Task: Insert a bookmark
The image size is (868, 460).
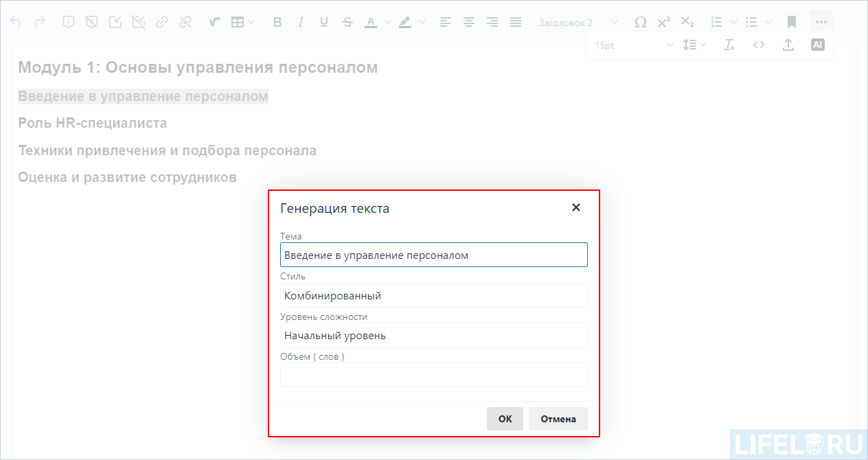Action: pos(791,21)
